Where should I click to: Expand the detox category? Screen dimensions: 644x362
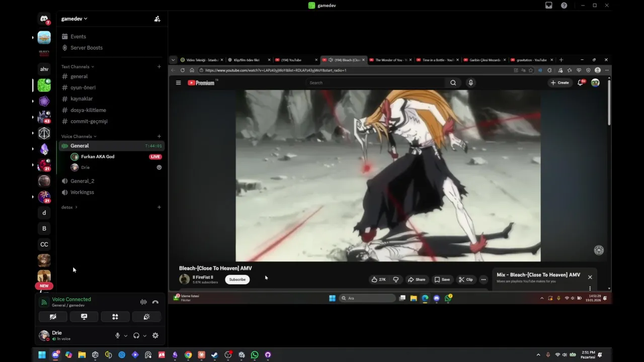pyautogui.click(x=69, y=207)
